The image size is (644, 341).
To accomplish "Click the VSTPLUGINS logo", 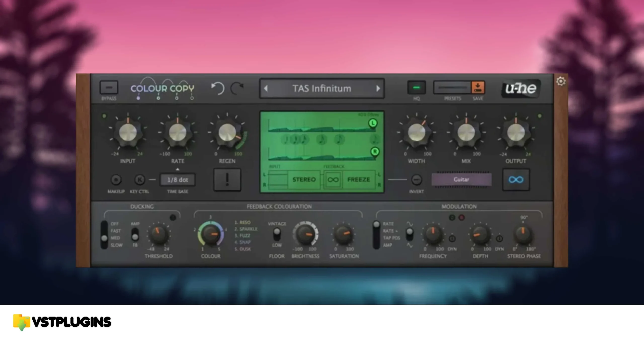I will click(x=62, y=322).
